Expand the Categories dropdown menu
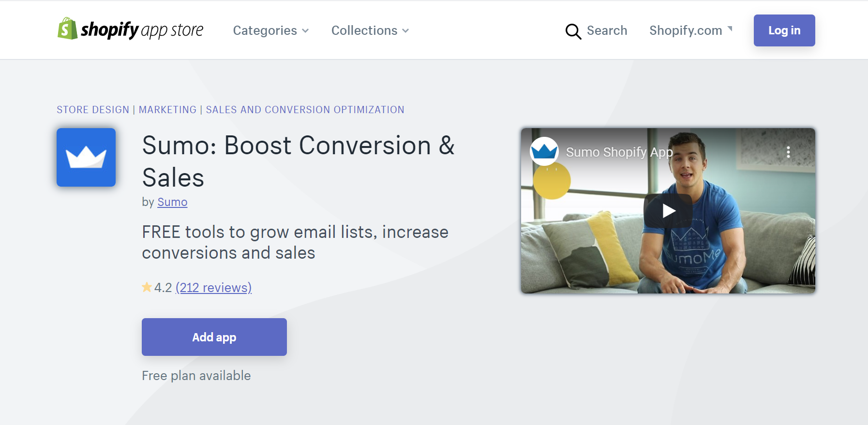 (270, 30)
